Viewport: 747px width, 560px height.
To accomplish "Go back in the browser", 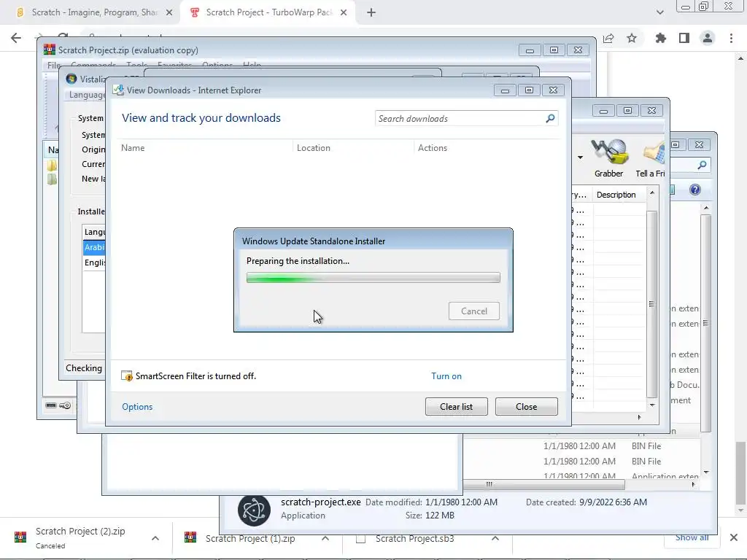I will [x=16, y=38].
